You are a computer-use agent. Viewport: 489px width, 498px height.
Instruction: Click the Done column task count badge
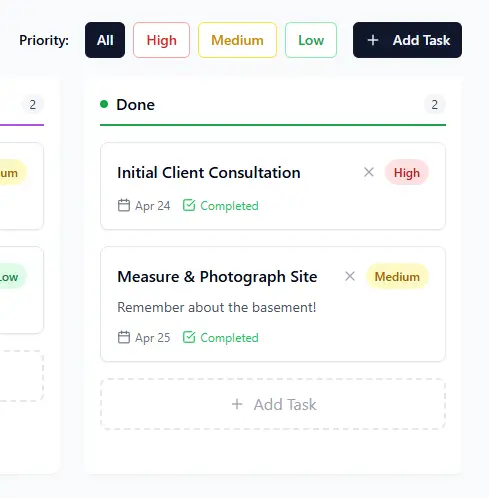(434, 105)
